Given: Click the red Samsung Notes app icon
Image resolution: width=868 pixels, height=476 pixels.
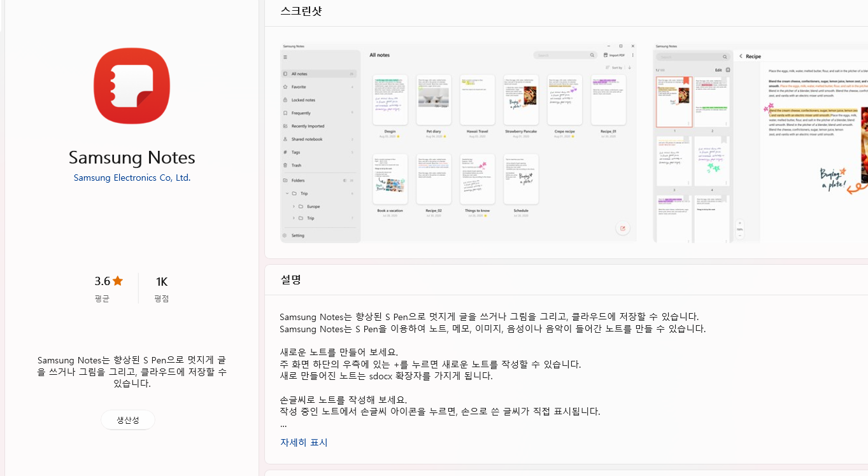Looking at the screenshot, I should coord(132,85).
